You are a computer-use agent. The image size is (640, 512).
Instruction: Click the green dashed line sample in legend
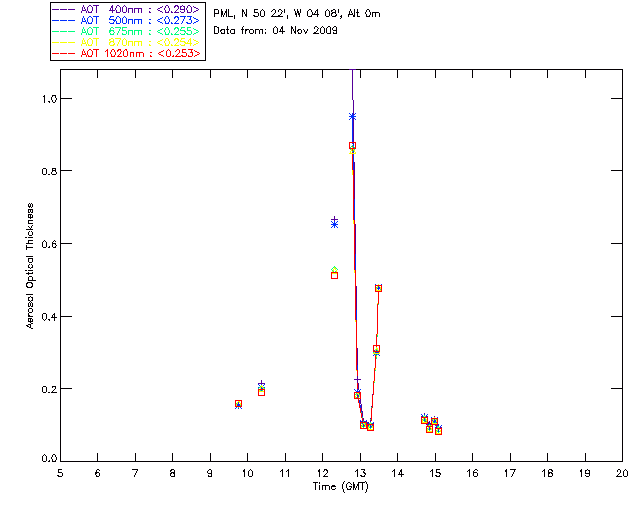tap(63, 31)
